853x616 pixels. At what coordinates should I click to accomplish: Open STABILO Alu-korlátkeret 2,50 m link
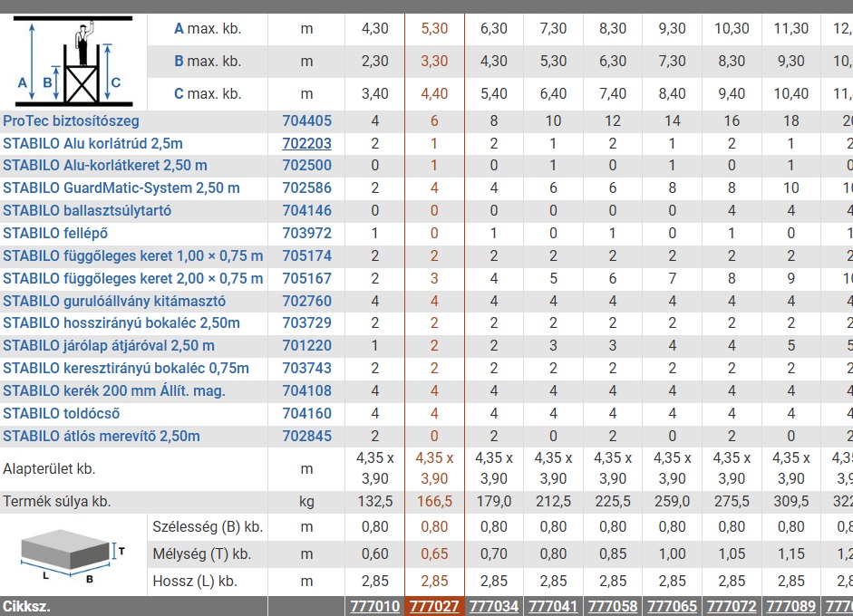(105, 165)
